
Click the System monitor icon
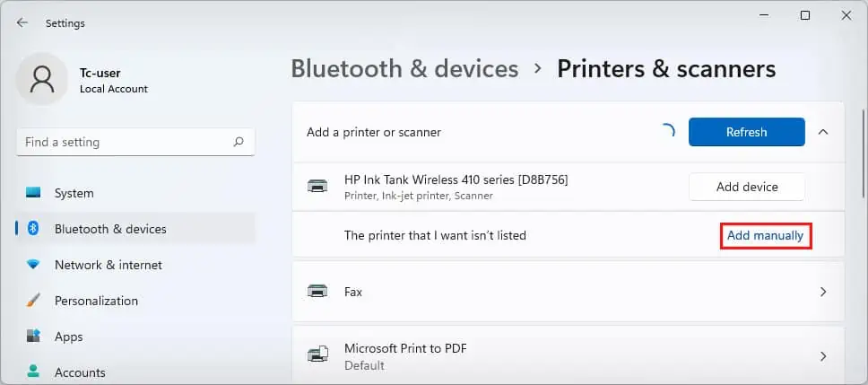coord(34,193)
